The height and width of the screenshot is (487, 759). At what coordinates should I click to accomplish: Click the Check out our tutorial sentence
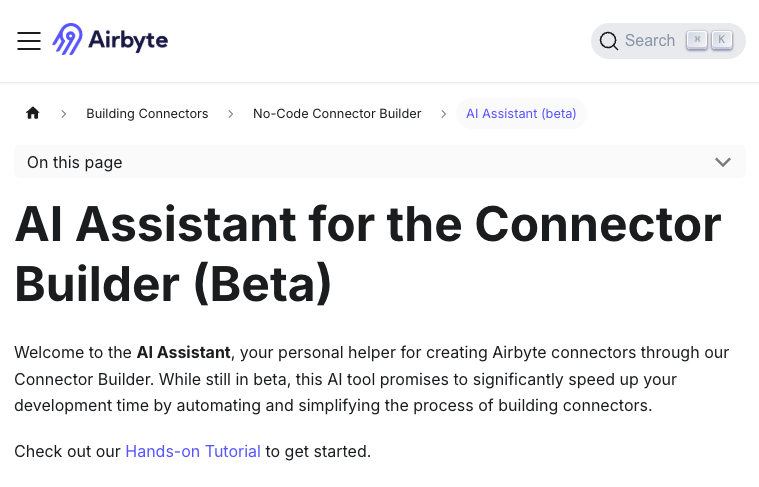tap(68, 451)
